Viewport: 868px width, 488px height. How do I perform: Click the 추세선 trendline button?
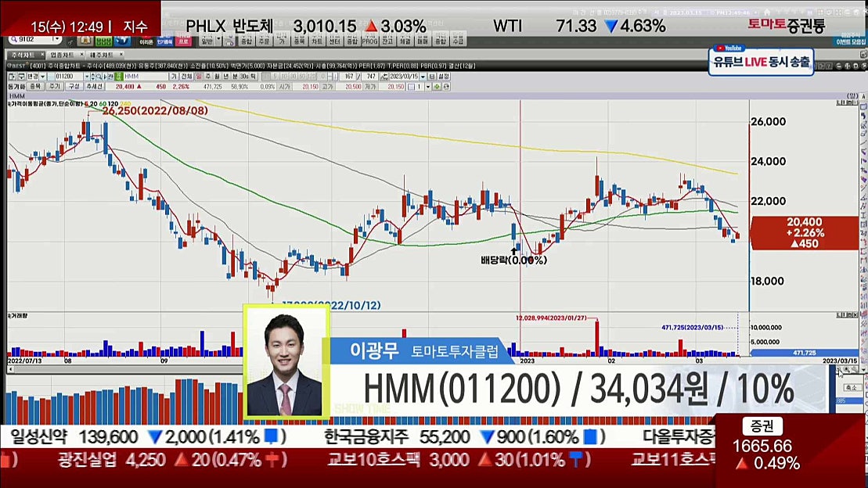[95, 87]
